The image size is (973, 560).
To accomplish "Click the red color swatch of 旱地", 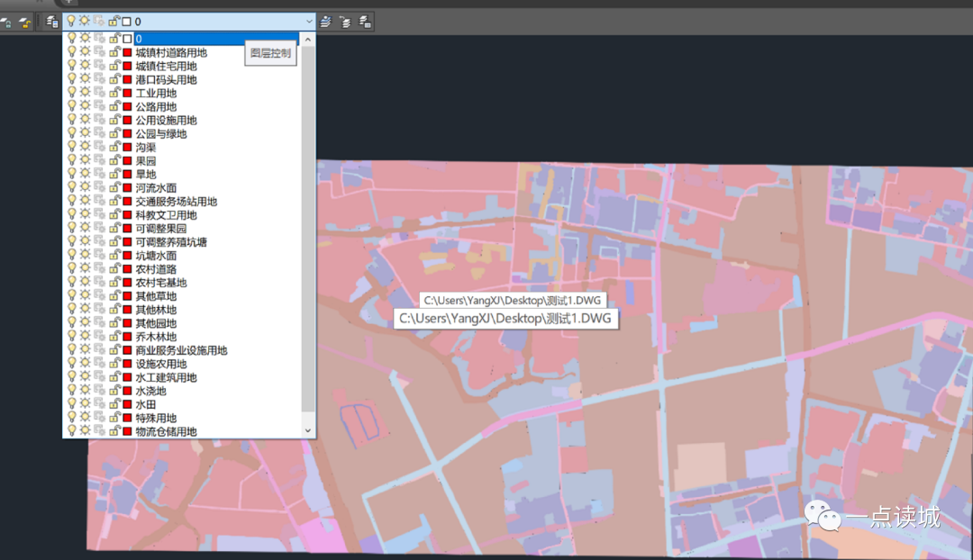I will [127, 174].
